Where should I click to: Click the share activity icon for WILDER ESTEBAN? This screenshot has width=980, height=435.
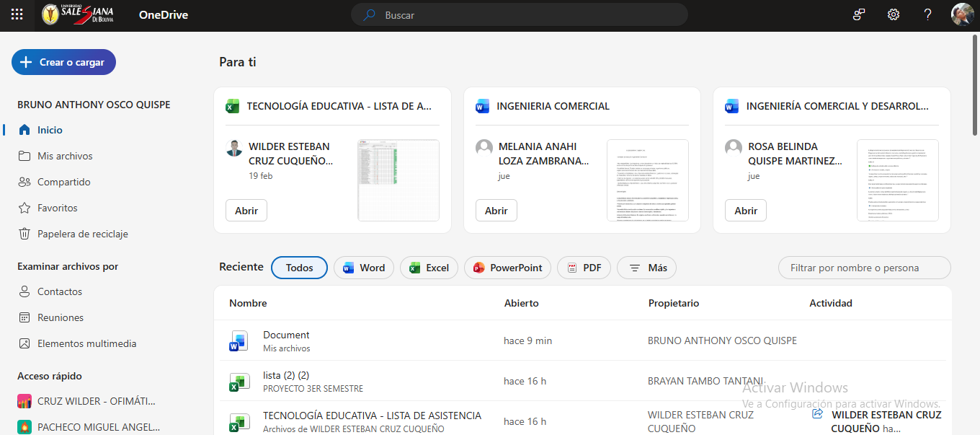[817, 414]
